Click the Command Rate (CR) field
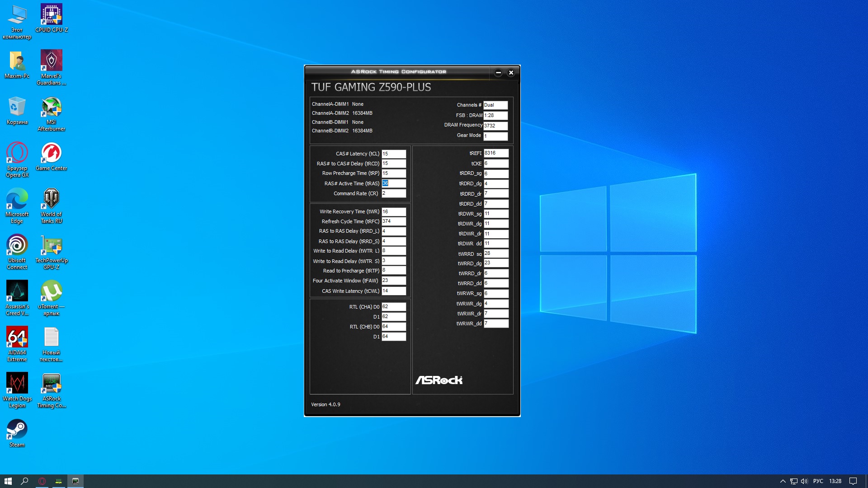This screenshot has width=868, height=488. 394,193
